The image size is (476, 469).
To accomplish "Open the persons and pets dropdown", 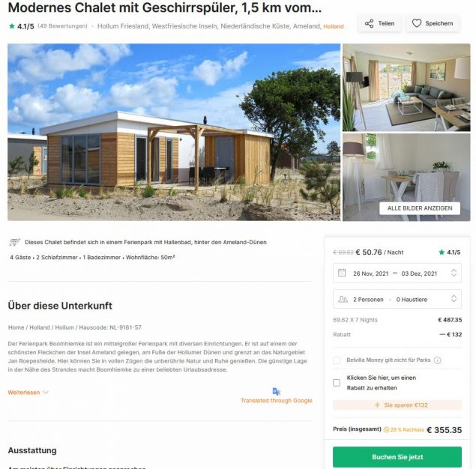I will [x=397, y=299].
